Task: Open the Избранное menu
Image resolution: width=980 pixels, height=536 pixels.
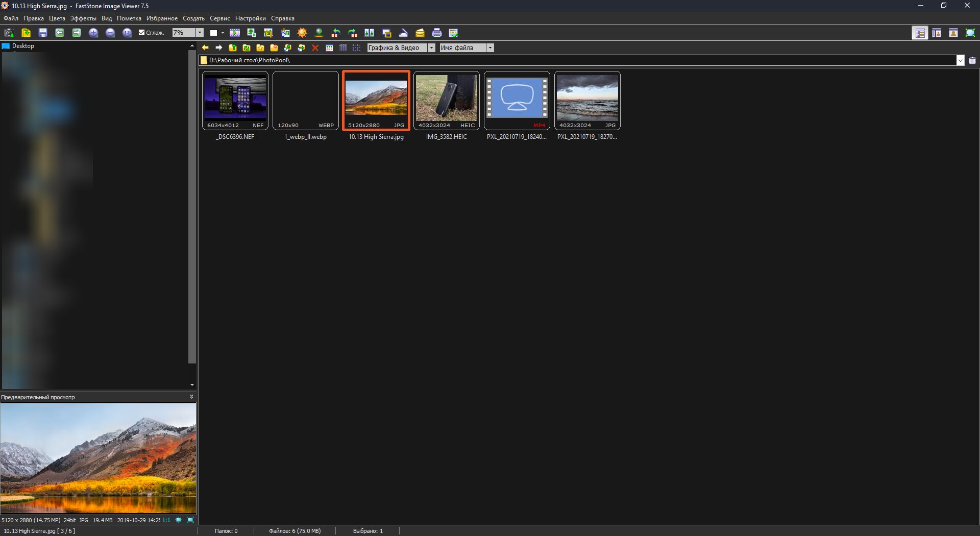Action: (162, 18)
